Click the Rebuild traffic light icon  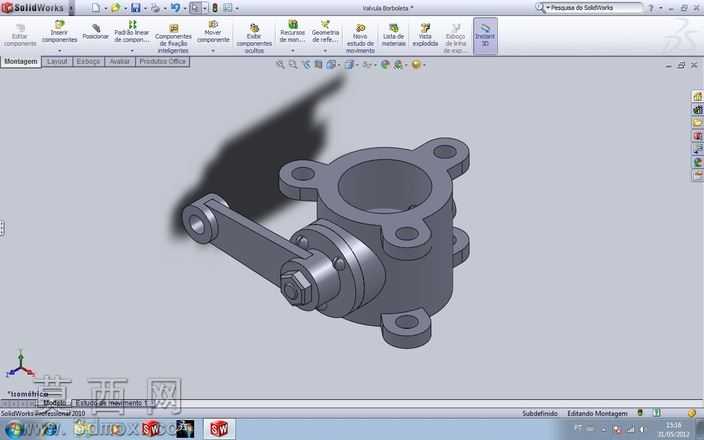coord(215,8)
